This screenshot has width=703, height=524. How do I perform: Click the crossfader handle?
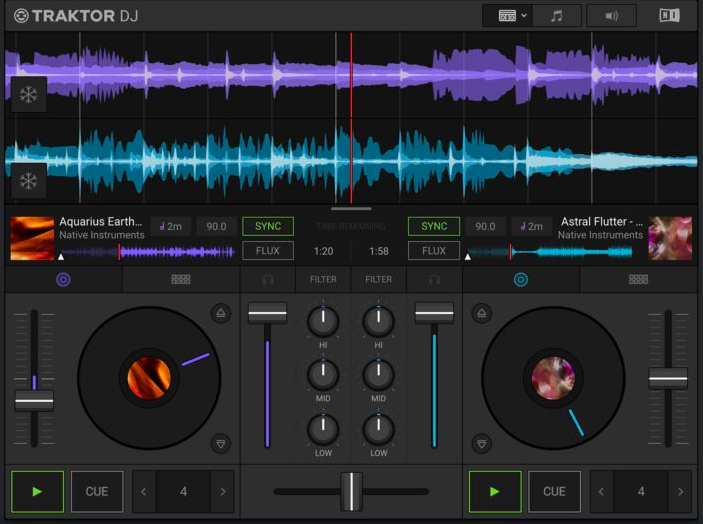pyautogui.click(x=351, y=491)
